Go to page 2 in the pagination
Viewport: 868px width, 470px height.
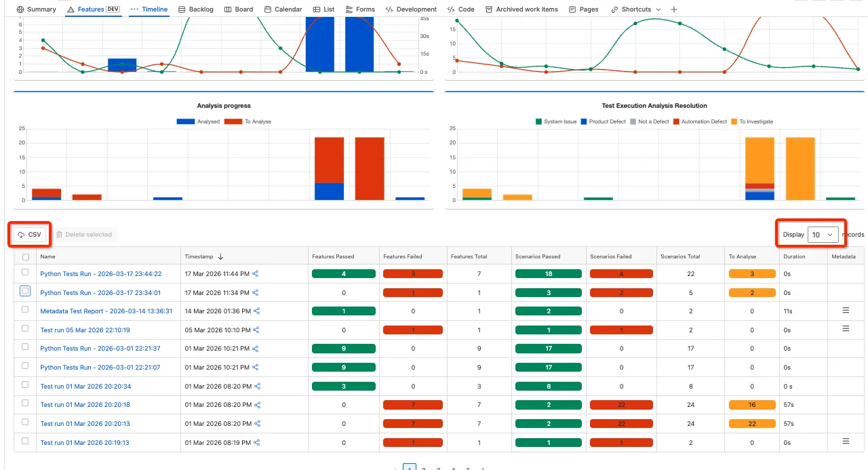click(x=424, y=469)
